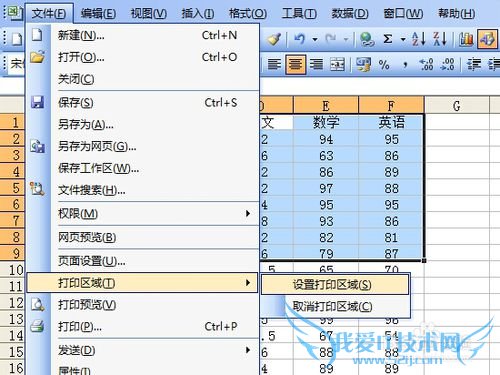Click cell E5 containing 97
Screen dimensions: 500x375
point(326,188)
